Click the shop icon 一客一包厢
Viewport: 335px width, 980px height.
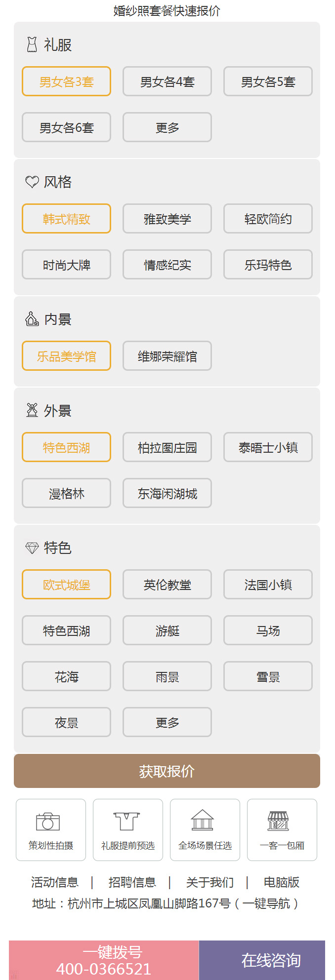[278, 821]
